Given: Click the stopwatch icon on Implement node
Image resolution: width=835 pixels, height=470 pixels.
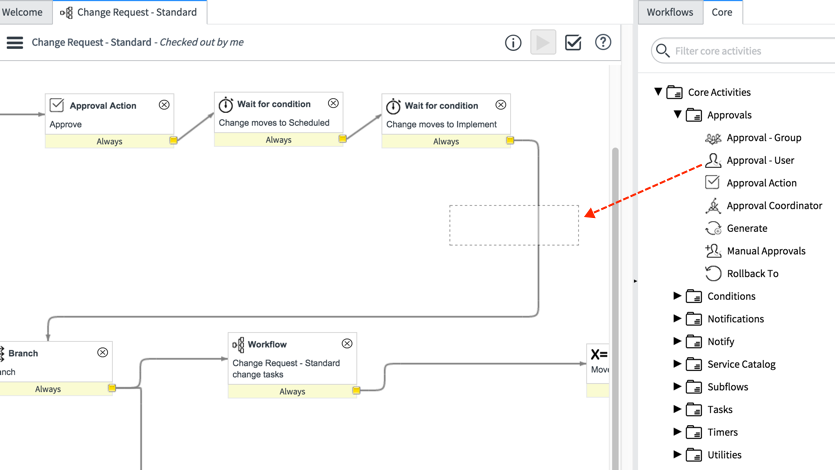Looking at the screenshot, I should 393,106.
